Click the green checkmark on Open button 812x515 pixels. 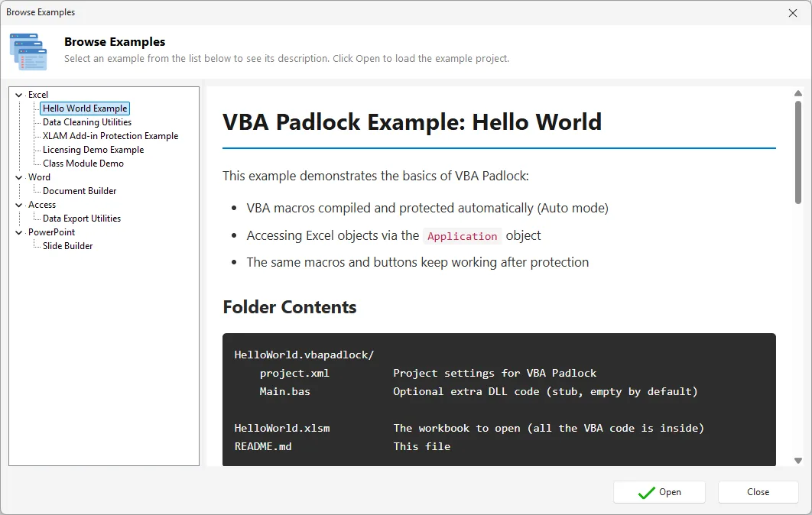coord(647,493)
